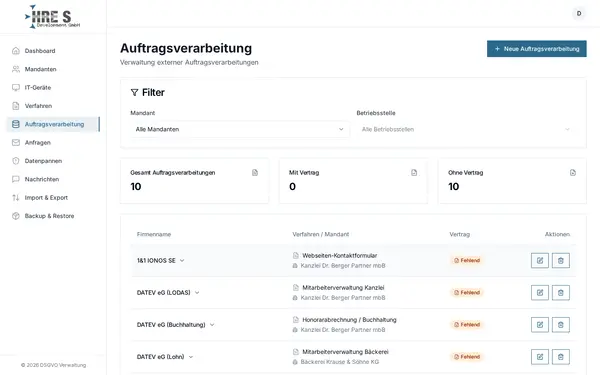Open the user avatar D
This screenshot has width=600, height=375.
pos(579,13)
